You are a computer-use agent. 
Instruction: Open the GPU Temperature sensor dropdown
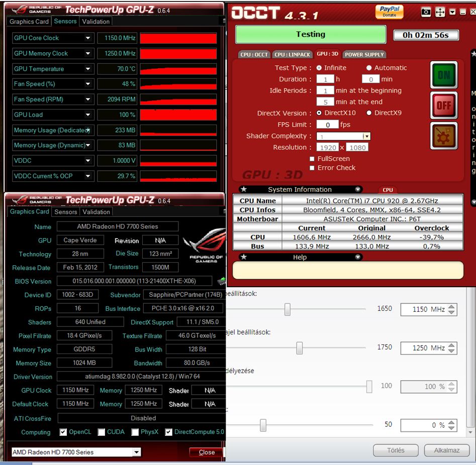pyautogui.click(x=88, y=69)
